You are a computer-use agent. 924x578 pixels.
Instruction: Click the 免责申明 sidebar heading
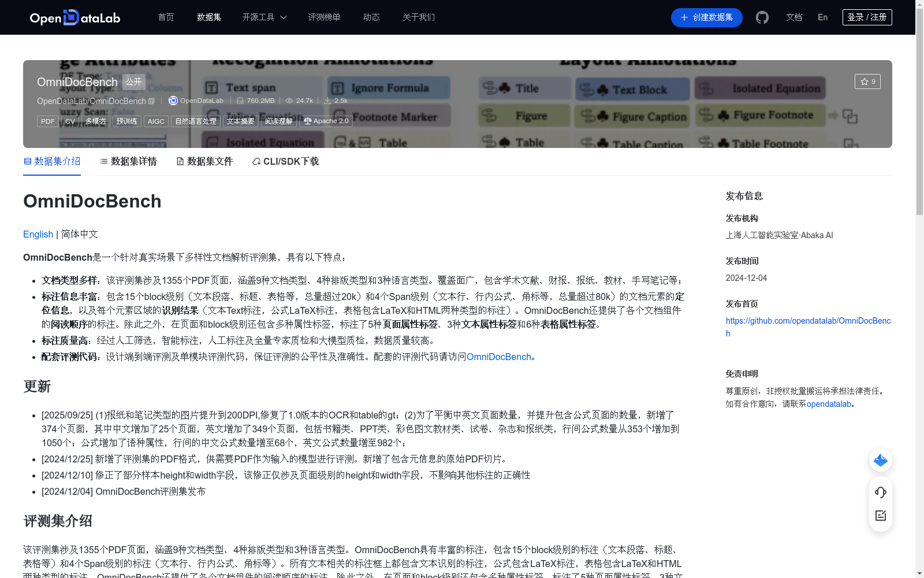[x=742, y=374]
